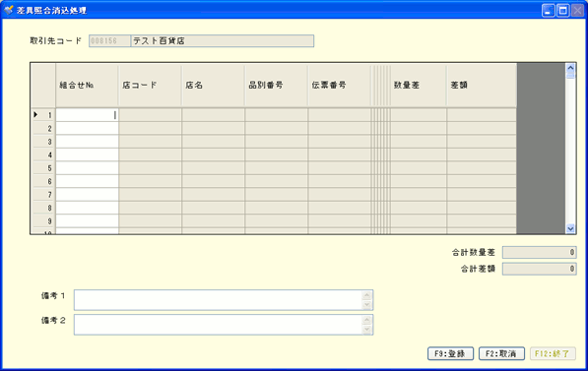The image size is (588, 371).
Task: Click the 備考2 scroll up arrow
Action: 366,320
